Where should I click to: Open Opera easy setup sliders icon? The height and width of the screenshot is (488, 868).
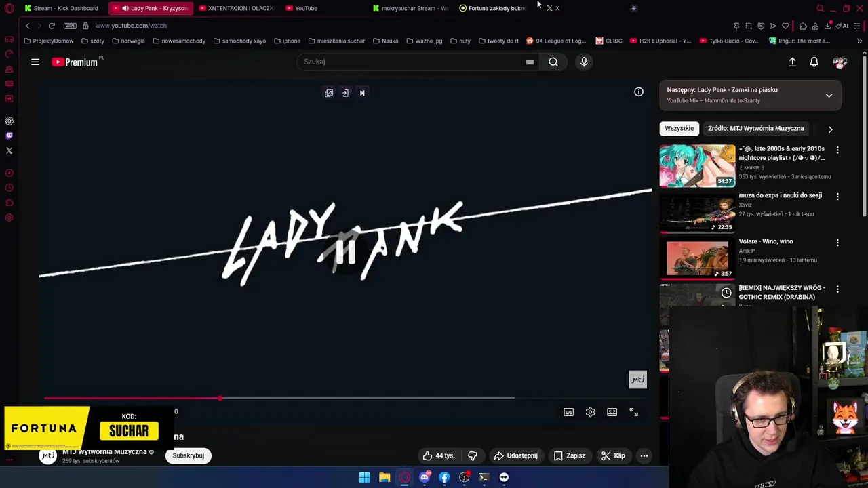point(857,26)
